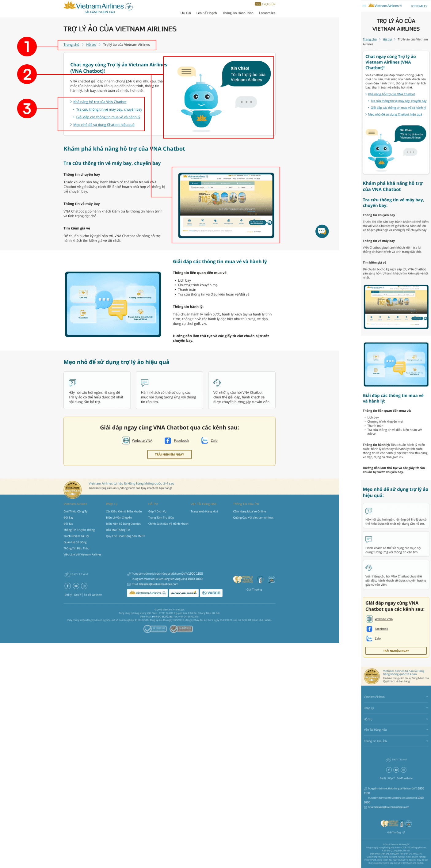Click 'Hỗ trợ' breadcrumb on desktop layout
The image size is (431, 868).
(91, 44)
